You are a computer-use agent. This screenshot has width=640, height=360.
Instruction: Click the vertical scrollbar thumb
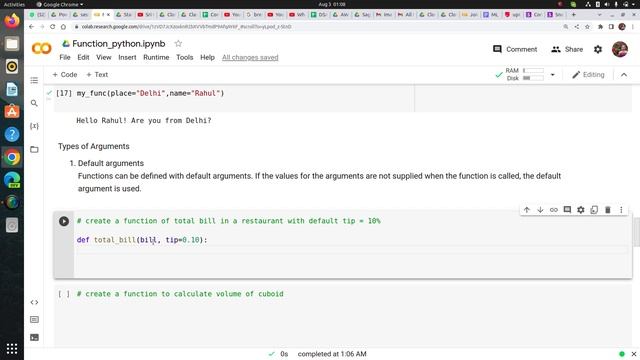pyautogui.click(x=637, y=232)
